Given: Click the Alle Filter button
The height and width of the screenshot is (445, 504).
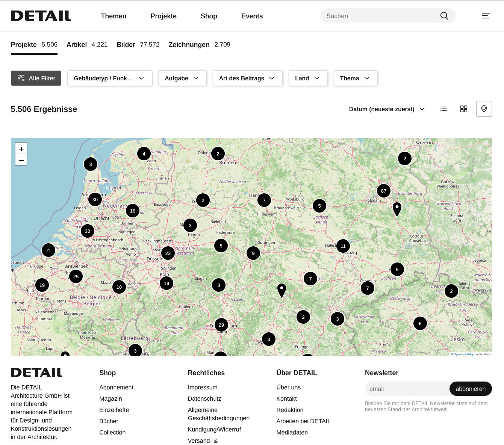Looking at the screenshot, I should point(36,78).
